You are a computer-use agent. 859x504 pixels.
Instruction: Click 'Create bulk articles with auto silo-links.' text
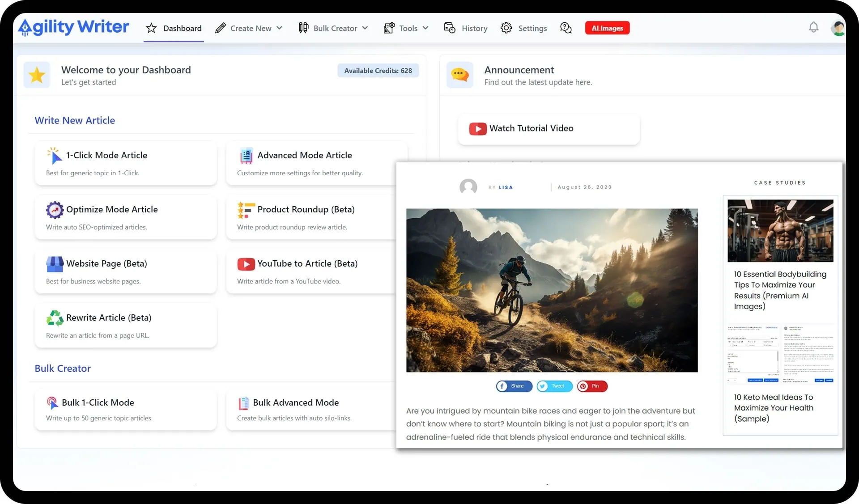(294, 418)
